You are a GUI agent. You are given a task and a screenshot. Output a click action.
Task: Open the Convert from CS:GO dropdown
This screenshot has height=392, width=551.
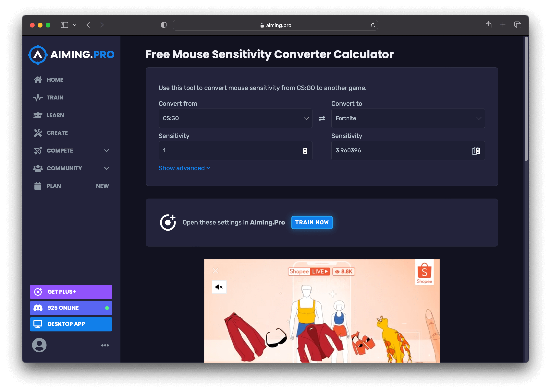(x=235, y=118)
